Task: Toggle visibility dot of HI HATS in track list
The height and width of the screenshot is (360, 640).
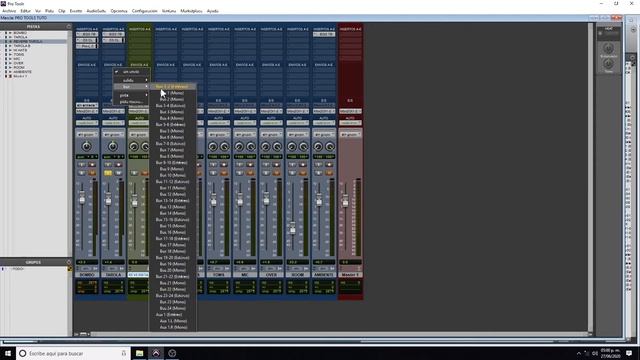Action: [x=6, y=50]
